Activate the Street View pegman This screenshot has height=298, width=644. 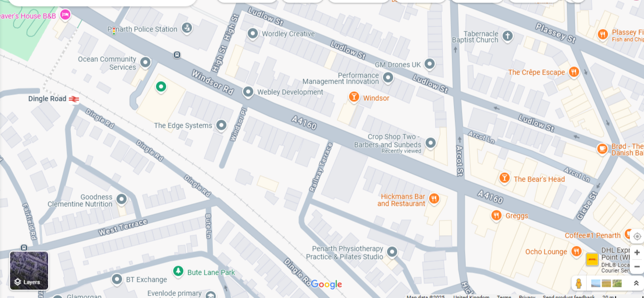[x=579, y=283]
